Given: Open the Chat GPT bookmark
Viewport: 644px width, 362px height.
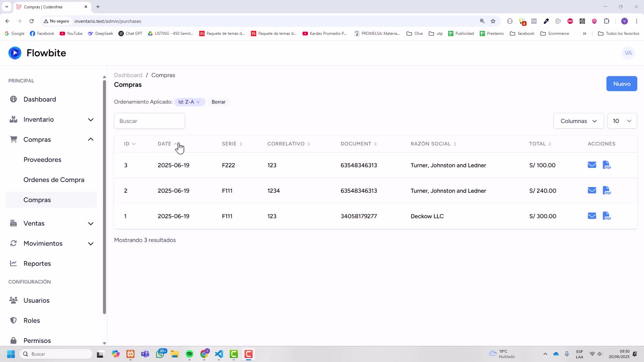Looking at the screenshot, I should [130, 34].
